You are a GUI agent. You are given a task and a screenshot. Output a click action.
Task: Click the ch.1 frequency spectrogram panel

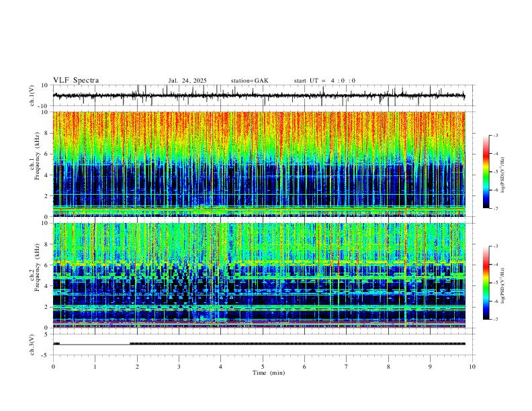click(x=259, y=164)
